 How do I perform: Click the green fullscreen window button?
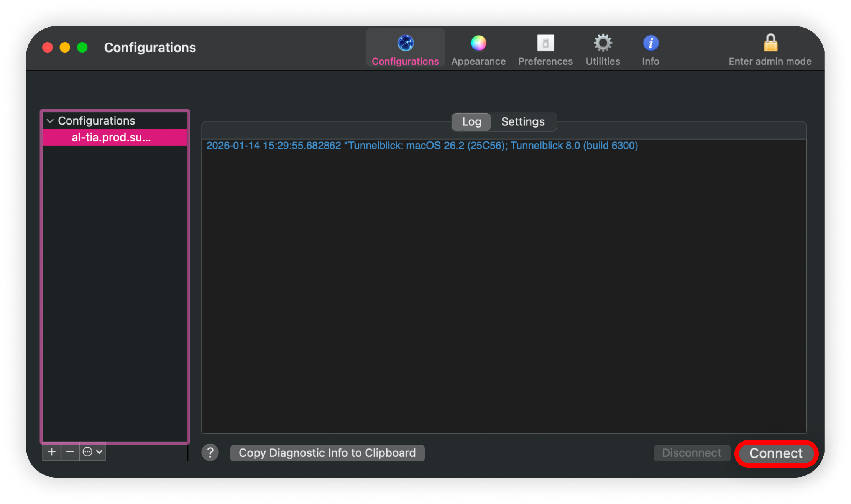click(82, 48)
